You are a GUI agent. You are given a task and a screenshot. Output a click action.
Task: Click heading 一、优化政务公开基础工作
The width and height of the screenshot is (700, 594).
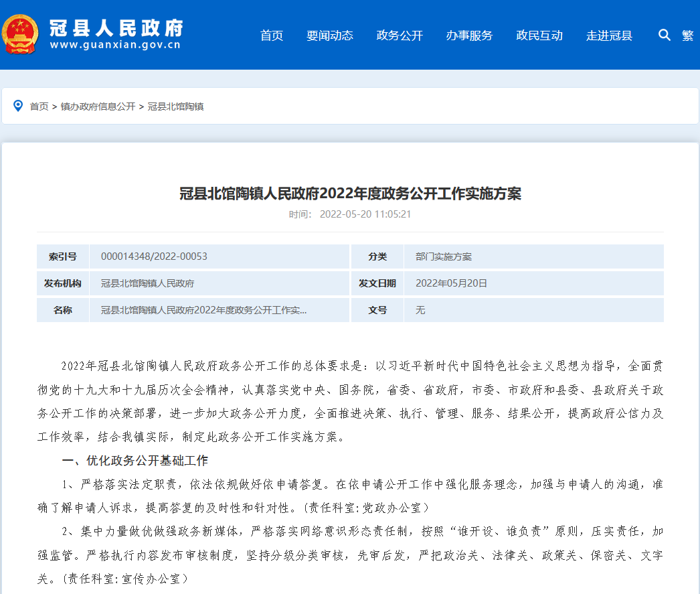point(135,461)
